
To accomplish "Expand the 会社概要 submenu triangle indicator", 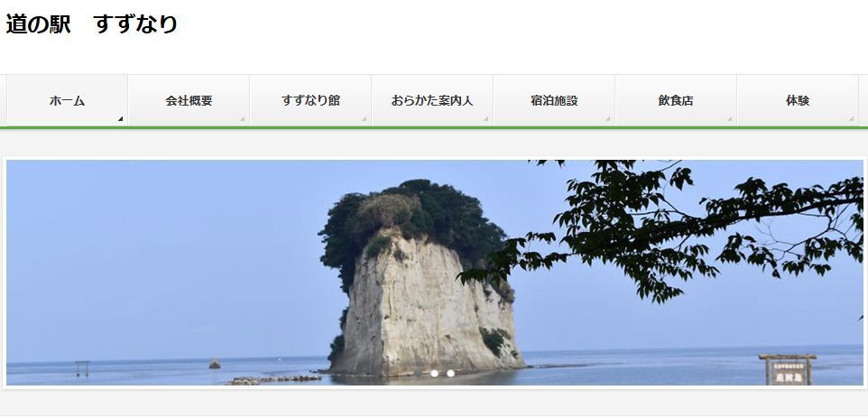I will pos(243,119).
